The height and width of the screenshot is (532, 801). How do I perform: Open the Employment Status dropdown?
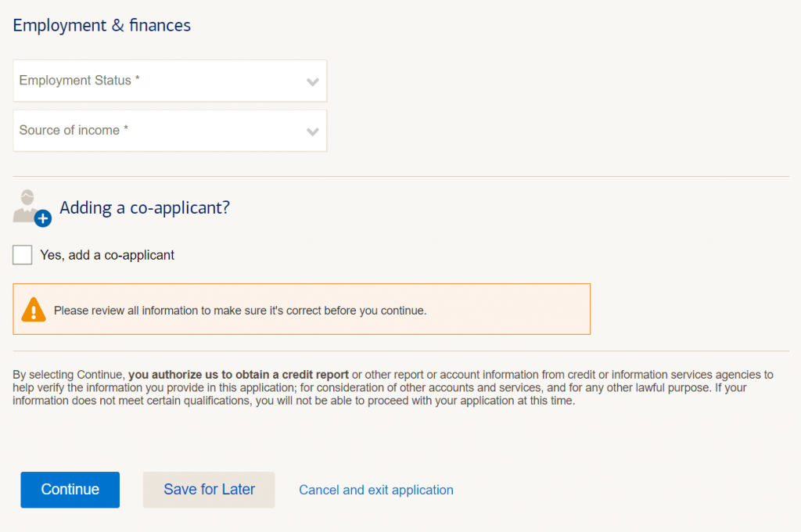170,81
